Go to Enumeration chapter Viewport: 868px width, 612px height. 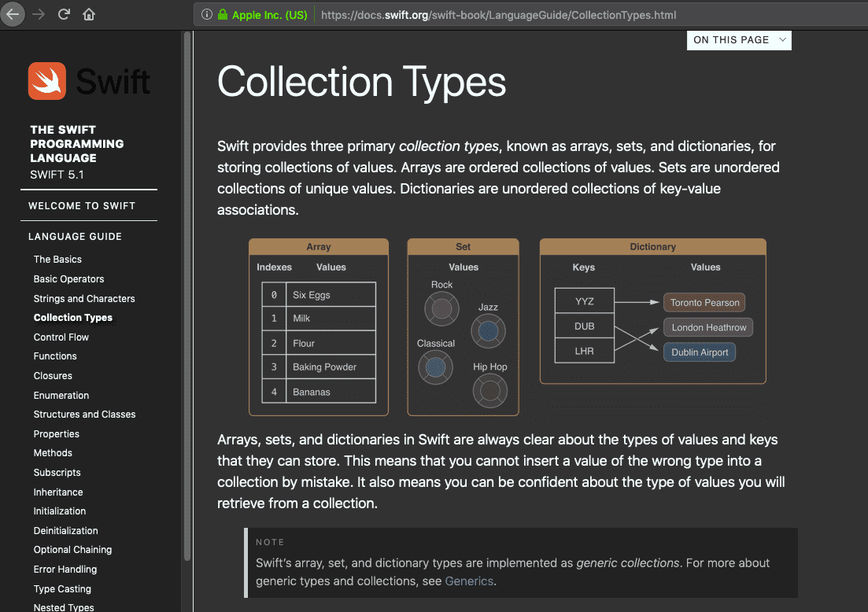61,395
